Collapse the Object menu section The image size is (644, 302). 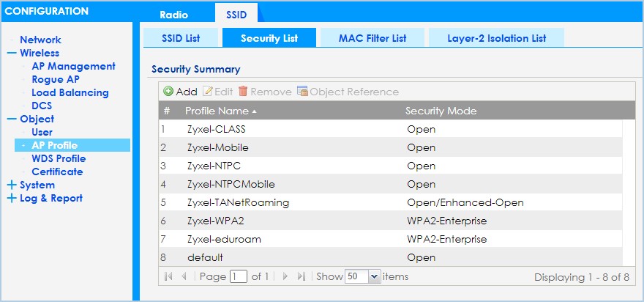(12, 119)
